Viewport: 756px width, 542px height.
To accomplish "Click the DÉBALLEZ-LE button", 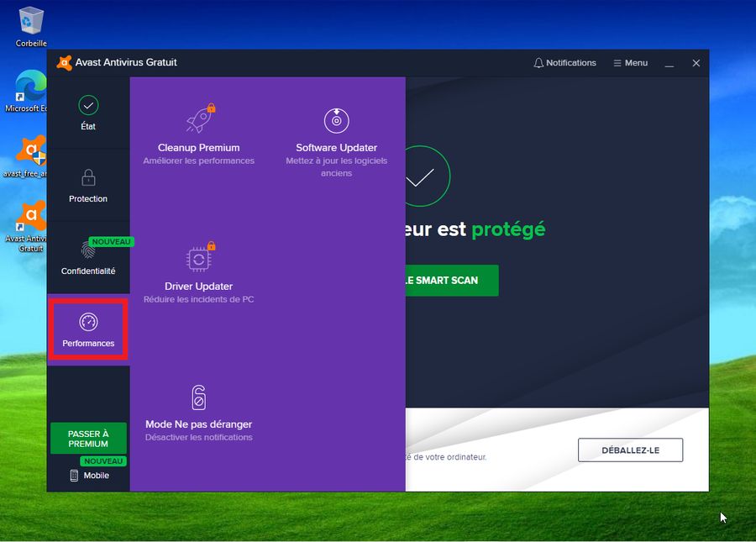I will coord(630,450).
